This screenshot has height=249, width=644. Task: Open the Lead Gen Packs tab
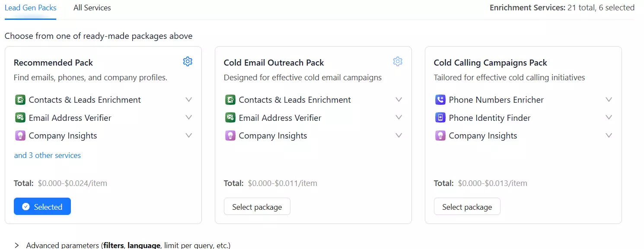point(31,7)
